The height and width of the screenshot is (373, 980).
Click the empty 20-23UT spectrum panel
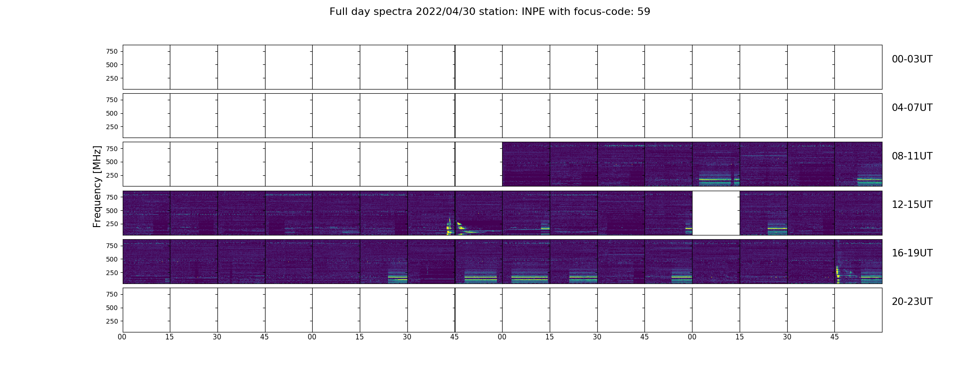click(502, 310)
